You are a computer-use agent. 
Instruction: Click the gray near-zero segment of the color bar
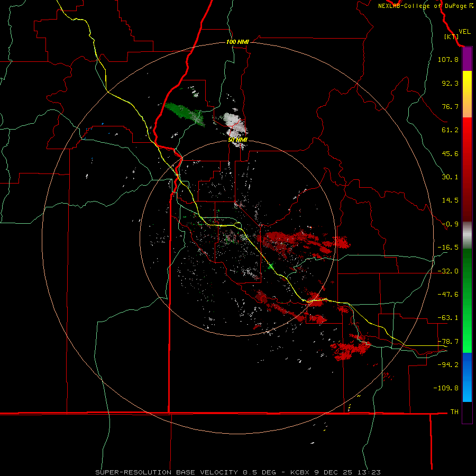(x=467, y=235)
